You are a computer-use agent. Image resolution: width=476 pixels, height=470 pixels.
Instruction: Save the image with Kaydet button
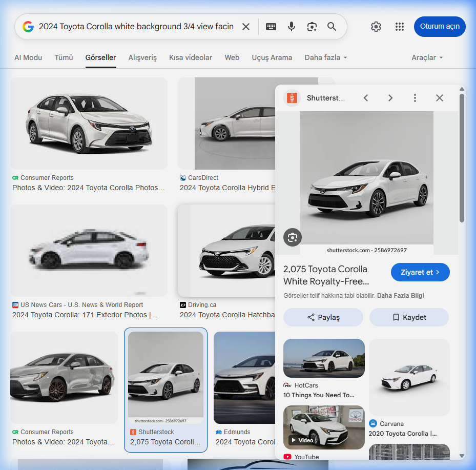point(409,317)
